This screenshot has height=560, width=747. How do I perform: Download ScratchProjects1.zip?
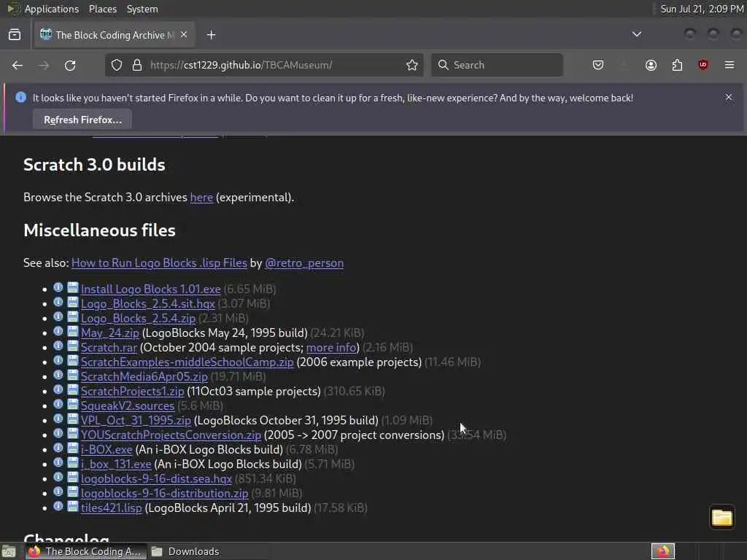(x=133, y=392)
